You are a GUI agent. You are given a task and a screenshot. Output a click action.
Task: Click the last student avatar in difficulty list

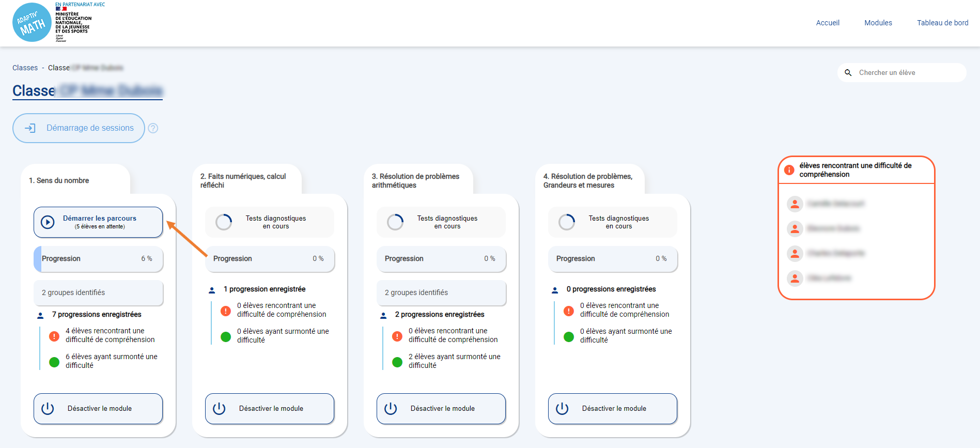coord(795,279)
